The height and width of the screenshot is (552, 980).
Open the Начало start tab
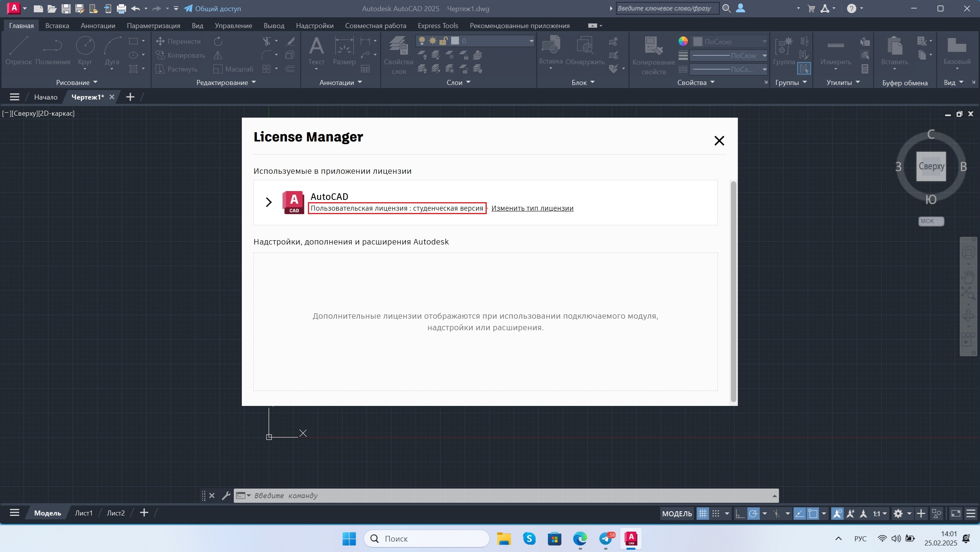46,97
